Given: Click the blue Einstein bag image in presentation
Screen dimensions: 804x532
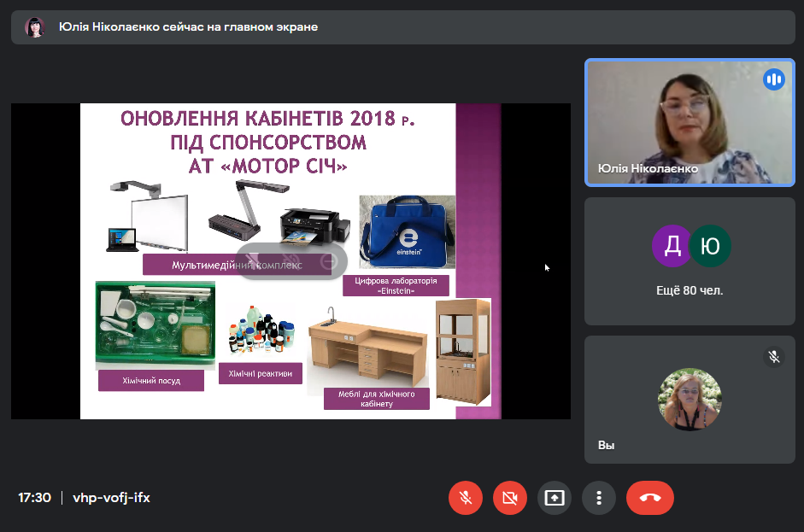Looking at the screenshot, I should pos(408,231).
